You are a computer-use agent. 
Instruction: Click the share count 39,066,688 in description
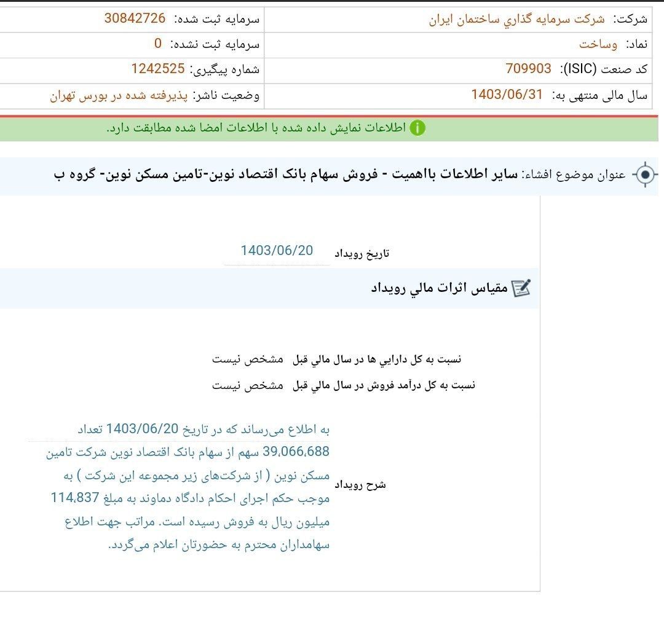coord(296,452)
